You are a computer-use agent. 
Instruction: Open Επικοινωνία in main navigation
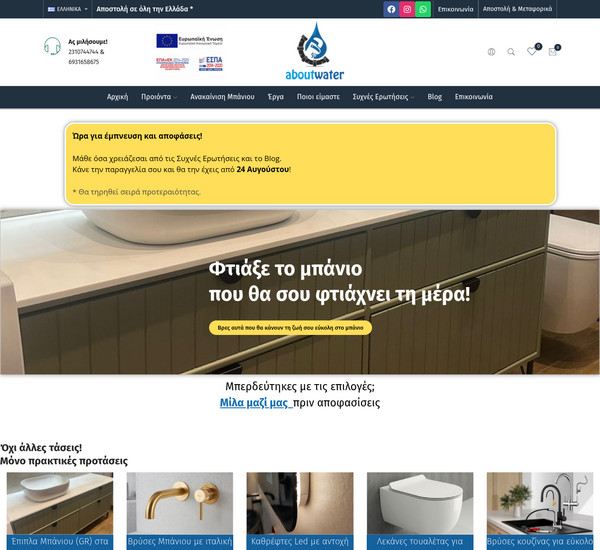tap(474, 97)
